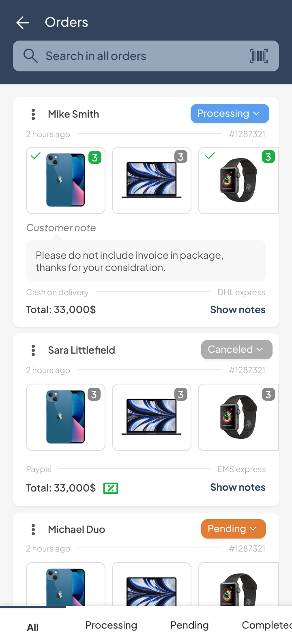Screen dimensions: 292x644
Task: Switch to the Pending orders tab
Action: [189, 625]
